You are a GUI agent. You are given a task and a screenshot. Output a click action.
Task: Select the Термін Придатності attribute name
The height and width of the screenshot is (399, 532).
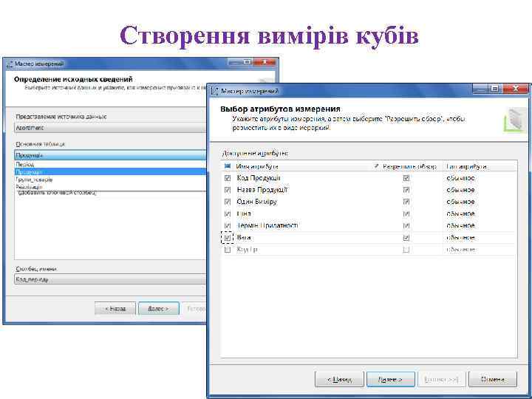(x=267, y=225)
